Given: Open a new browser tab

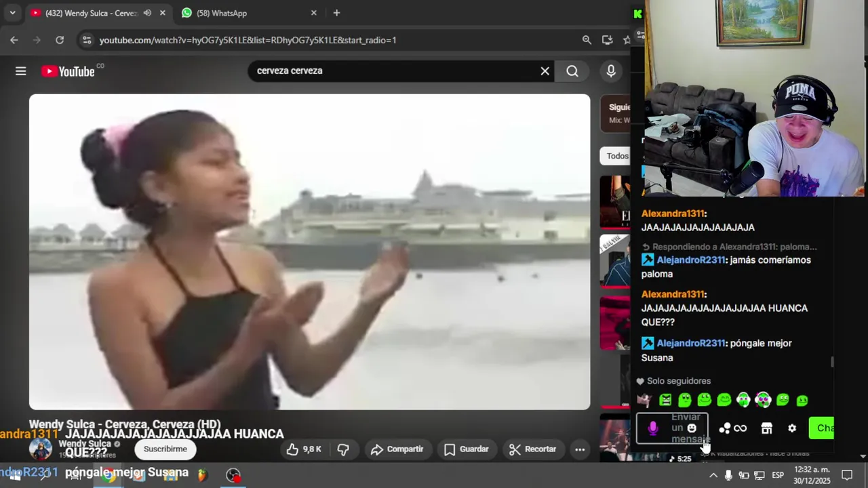Looking at the screenshot, I should click(336, 13).
